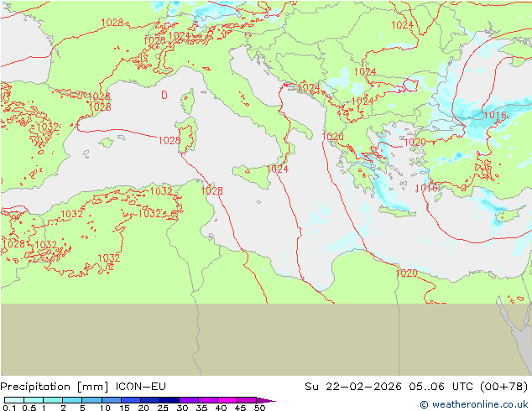Pick legend swatch between 5 and 10
The height and width of the screenshot is (411, 532).
(x=91, y=400)
